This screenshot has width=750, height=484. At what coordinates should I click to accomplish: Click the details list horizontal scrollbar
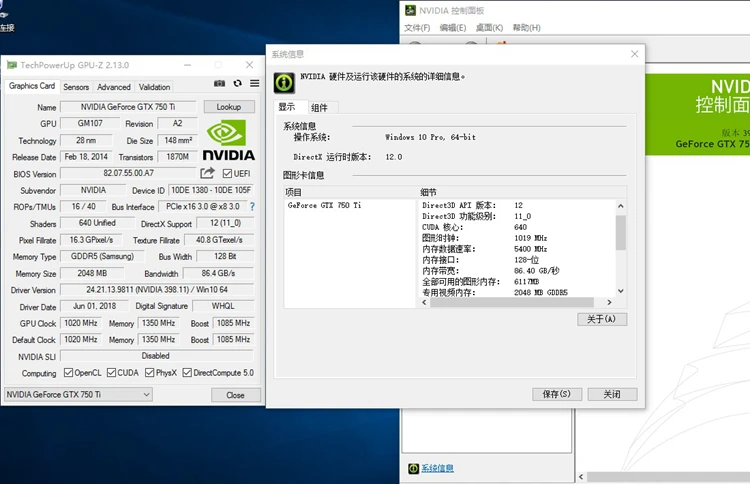pos(520,303)
